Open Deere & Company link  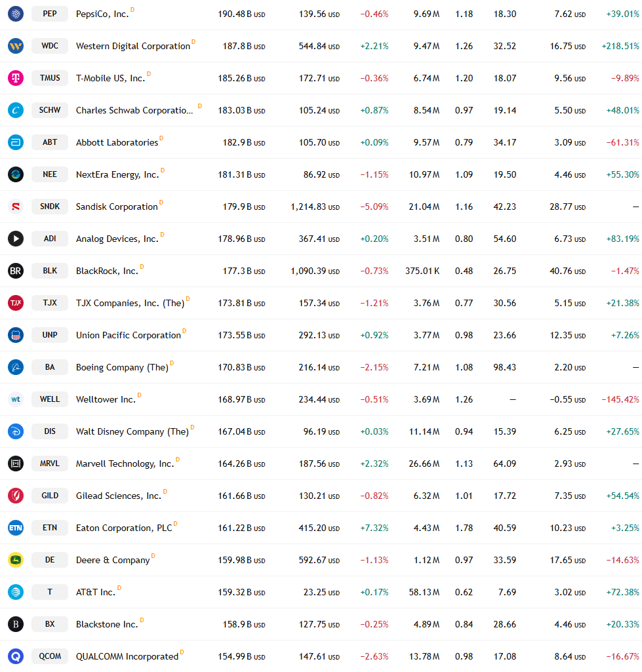click(x=113, y=561)
